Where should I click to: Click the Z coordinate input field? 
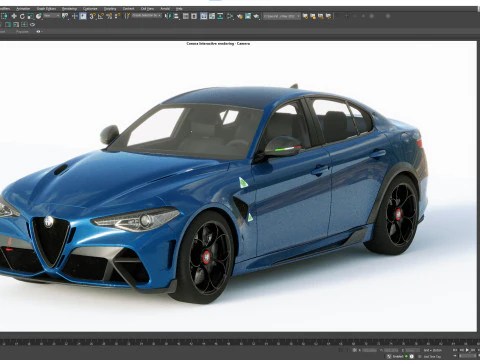pyautogui.click(x=413, y=350)
